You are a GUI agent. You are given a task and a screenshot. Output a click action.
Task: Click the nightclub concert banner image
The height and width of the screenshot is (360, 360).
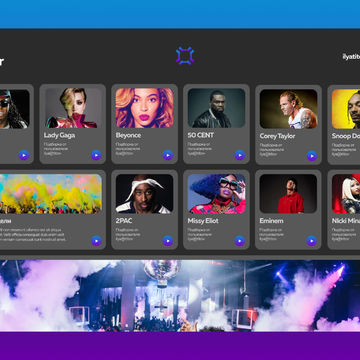click(180, 296)
